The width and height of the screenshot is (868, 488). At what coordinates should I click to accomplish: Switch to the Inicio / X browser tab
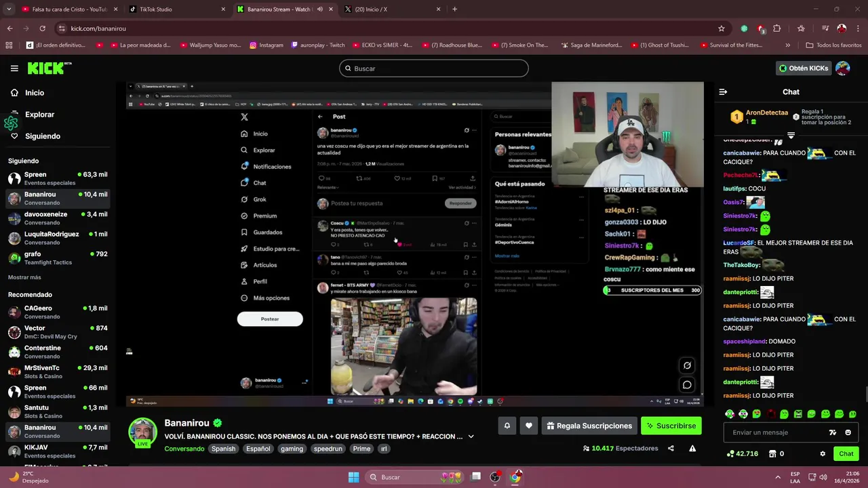tap(393, 9)
